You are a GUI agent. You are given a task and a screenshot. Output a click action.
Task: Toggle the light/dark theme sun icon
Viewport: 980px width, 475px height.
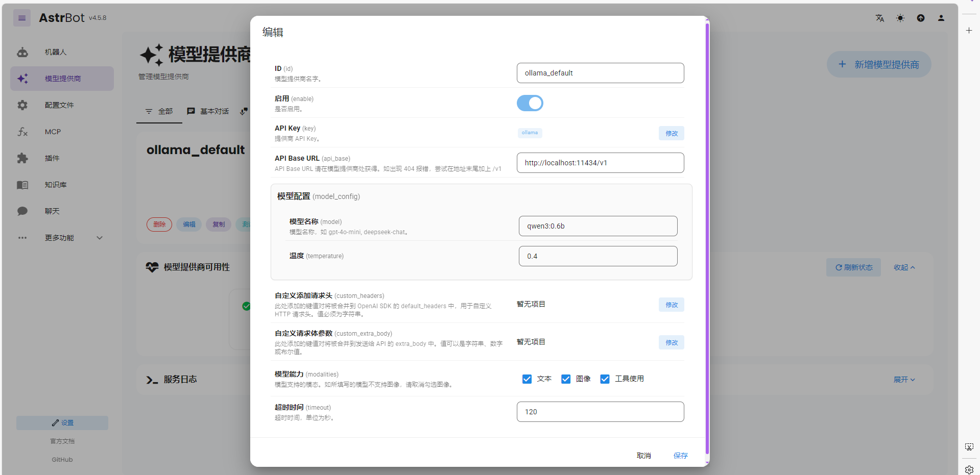900,18
